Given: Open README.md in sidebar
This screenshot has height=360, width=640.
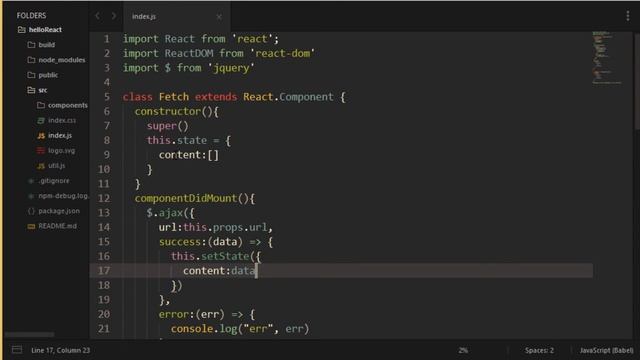Looking at the screenshot, I should coord(58,226).
